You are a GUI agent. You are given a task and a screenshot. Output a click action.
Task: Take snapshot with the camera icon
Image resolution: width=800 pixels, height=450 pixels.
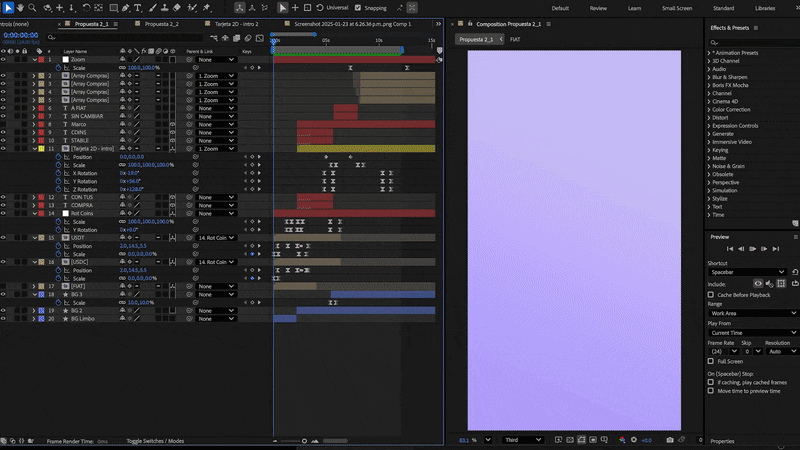tap(670, 440)
